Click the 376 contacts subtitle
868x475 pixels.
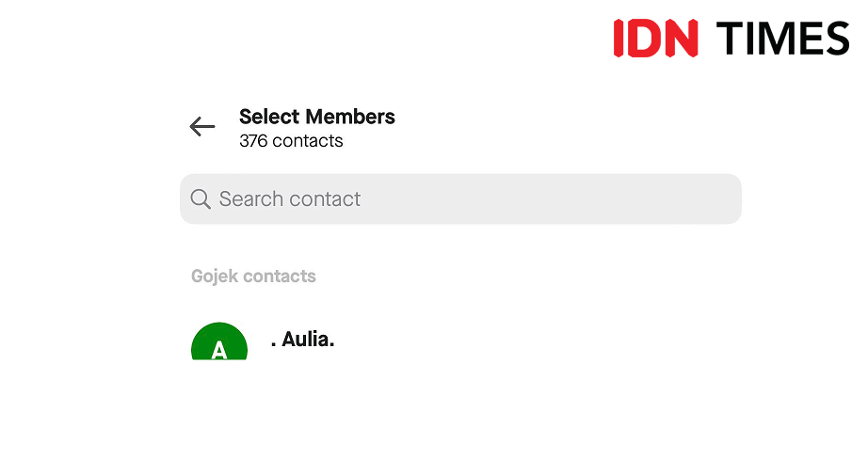291,141
